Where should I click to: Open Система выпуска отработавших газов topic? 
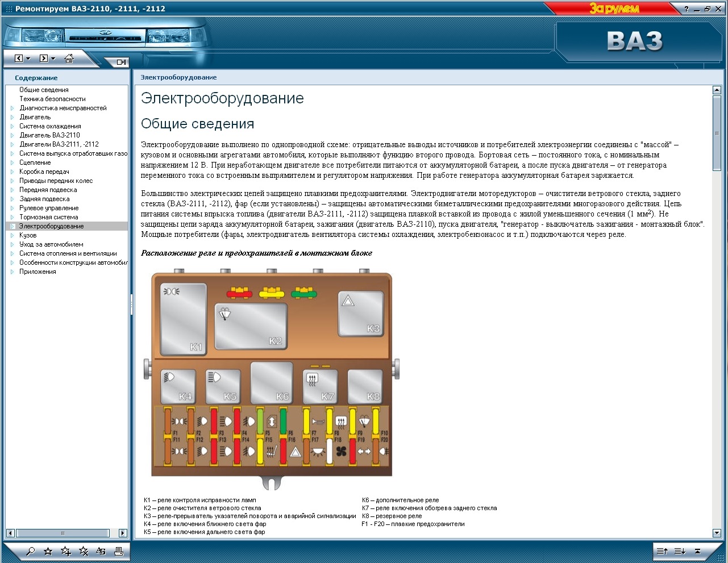point(73,153)
